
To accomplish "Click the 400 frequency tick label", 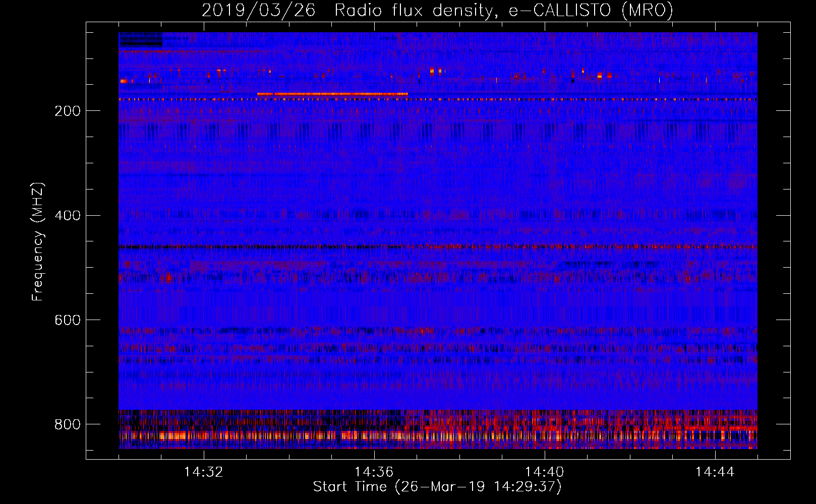I will point(68,216).
